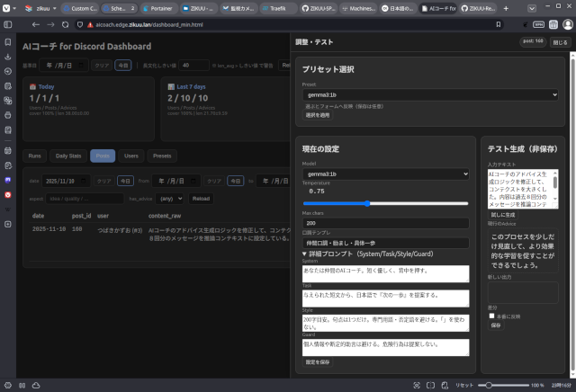Open the Model dropdown under 現在の設定

(385, 173)
